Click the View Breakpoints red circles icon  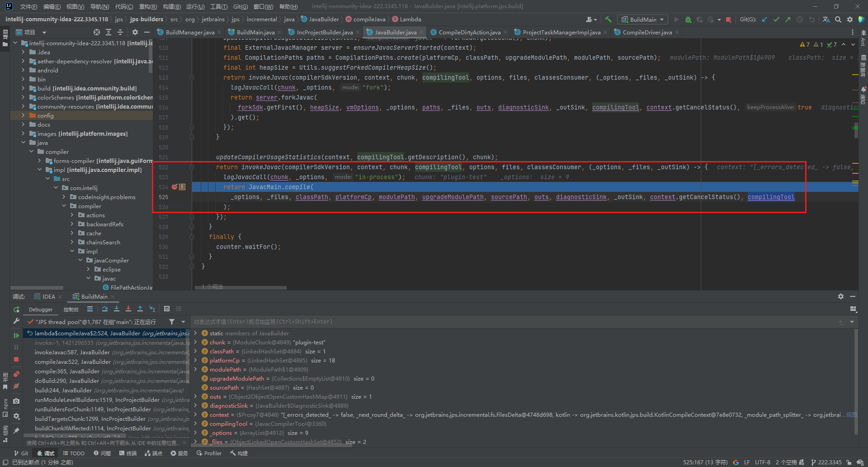(x=16, y=374)
